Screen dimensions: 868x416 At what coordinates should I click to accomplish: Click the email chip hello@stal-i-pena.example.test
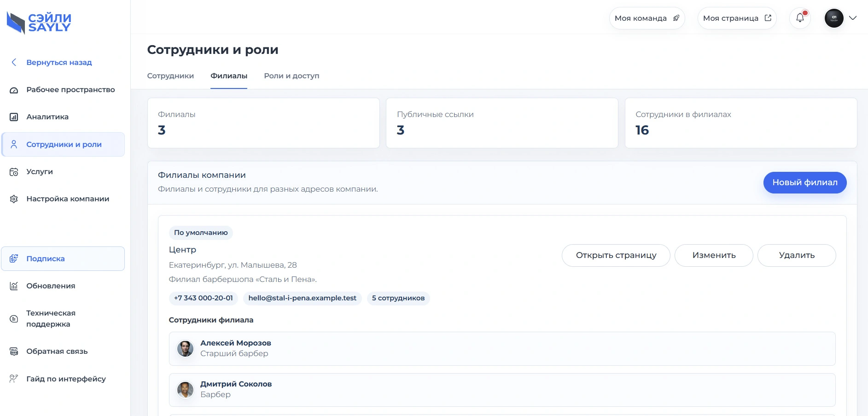302,298
